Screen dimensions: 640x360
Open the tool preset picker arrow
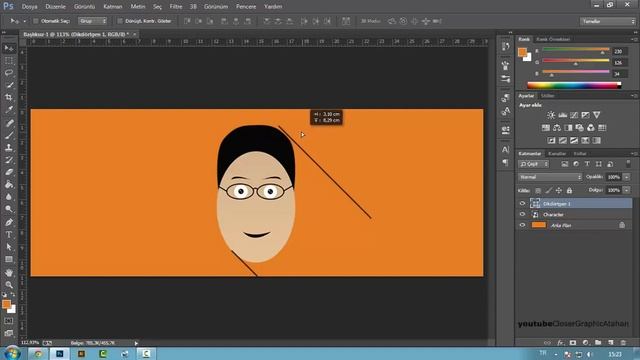tap(24, 21)
